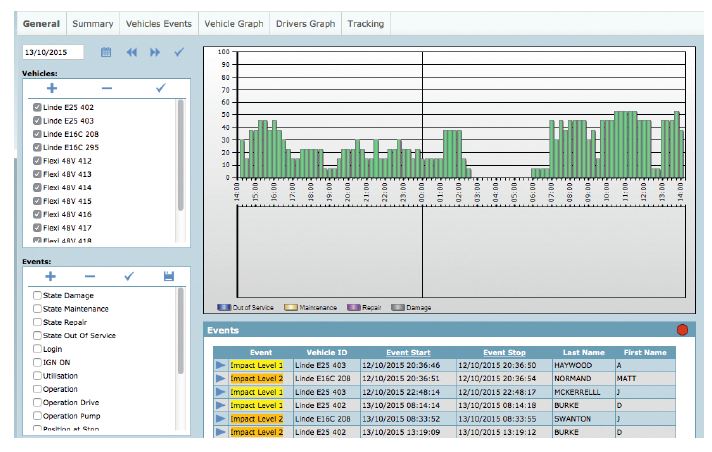The width and height of the screenshot is (712, 452).
Task: Play event Impact Level 2 at 20:36:51
Action: [221, 378]
